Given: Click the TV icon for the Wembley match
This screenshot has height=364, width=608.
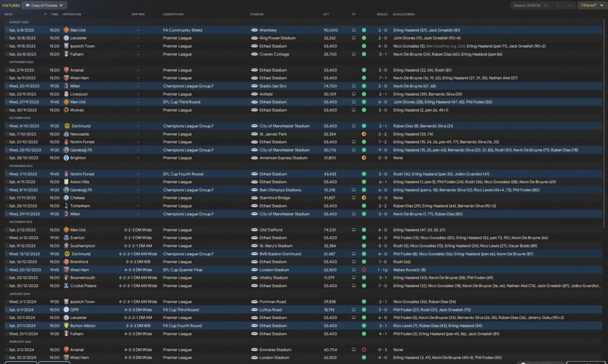Looking at the screenshot, I should pyautogui.click(x=353, y=30).
